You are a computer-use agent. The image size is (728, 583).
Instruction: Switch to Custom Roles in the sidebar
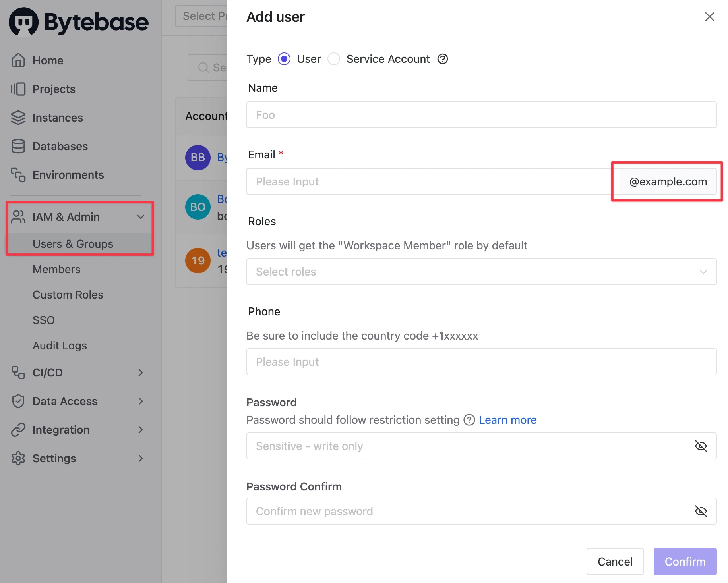click(x=68, y=295)
